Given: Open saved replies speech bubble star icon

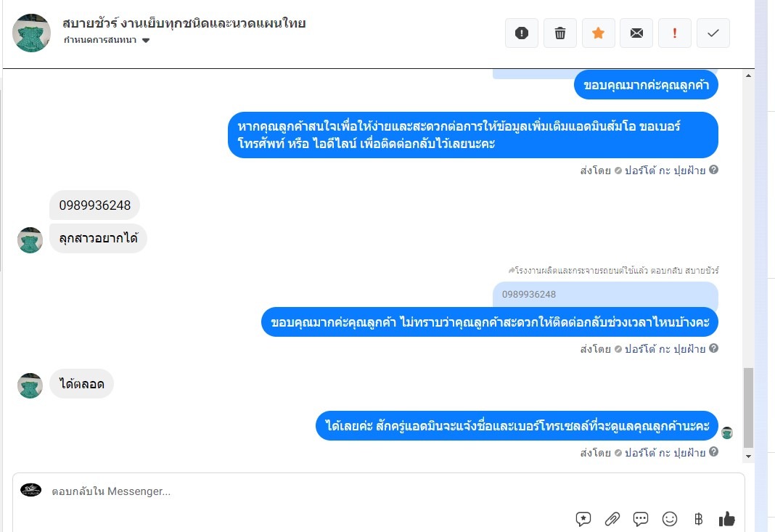Looking at the screenshot, I should pos(583,519).
